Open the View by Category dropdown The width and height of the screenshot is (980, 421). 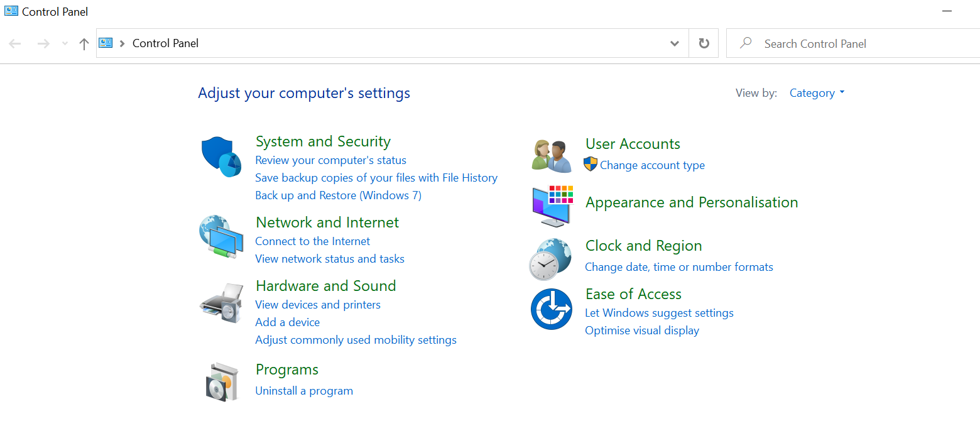point(817,93)
